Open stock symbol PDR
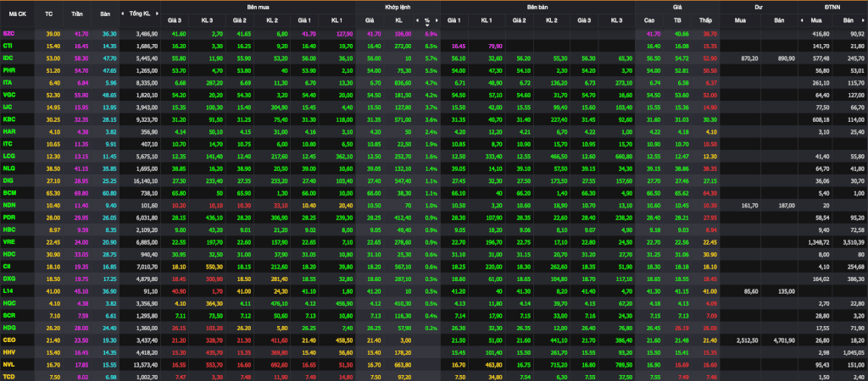Viewport: 868px width, 381px height. 8,217
